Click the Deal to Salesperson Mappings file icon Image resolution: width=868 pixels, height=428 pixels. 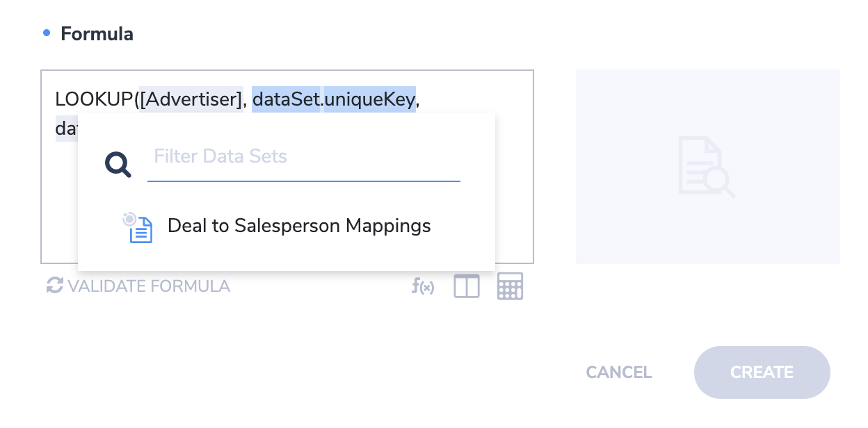[x=138, y=227]
